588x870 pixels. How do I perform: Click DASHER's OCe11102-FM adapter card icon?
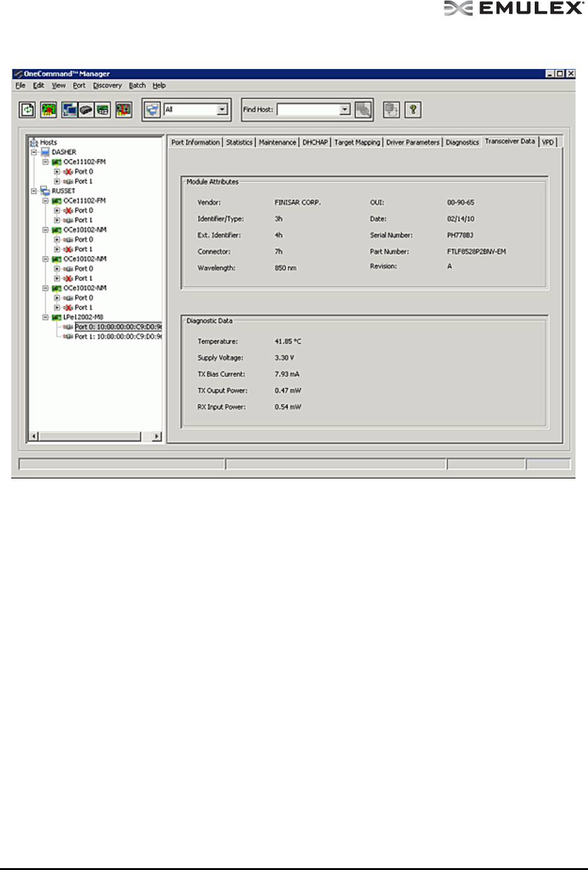[56, 162]
